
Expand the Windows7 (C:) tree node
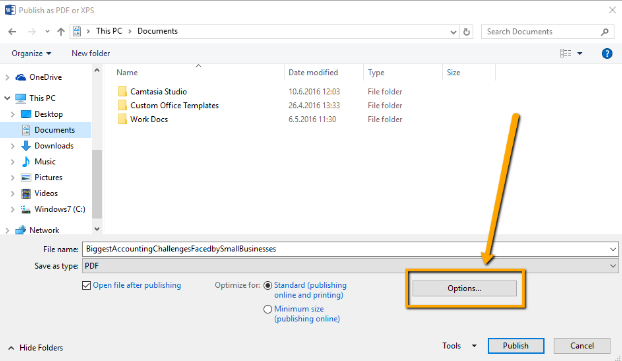[x=12, y=209]
